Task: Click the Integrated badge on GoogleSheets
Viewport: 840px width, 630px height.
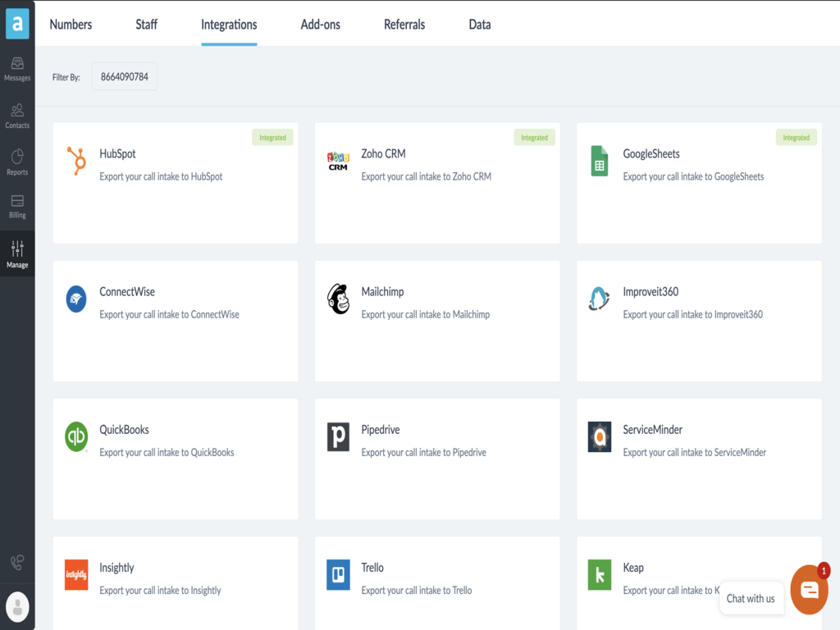Action: tap(796, 138)
